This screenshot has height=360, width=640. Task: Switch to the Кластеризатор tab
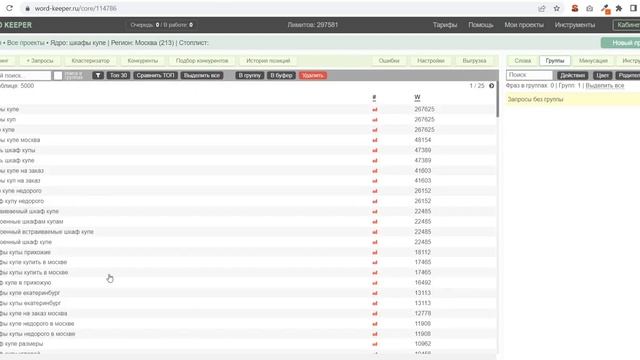[x=91, y=61]
